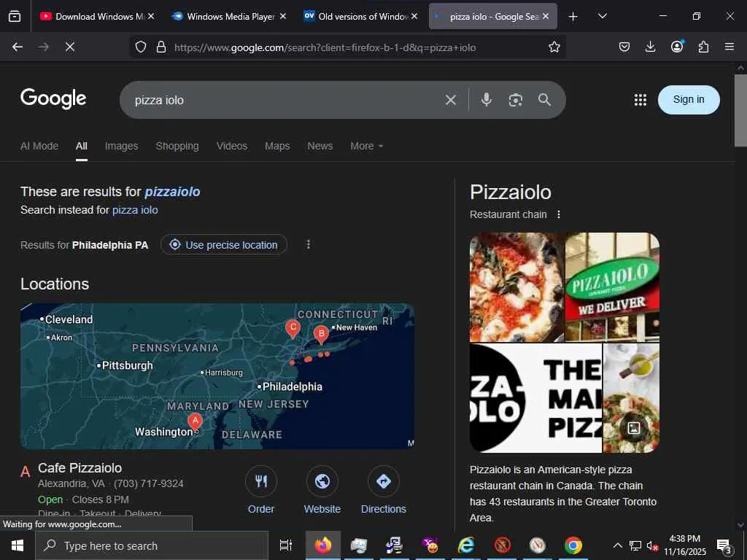Open Firefox application hamburger menu
Image resolution: width=747 pixels, height=560 pixels.
729,47
